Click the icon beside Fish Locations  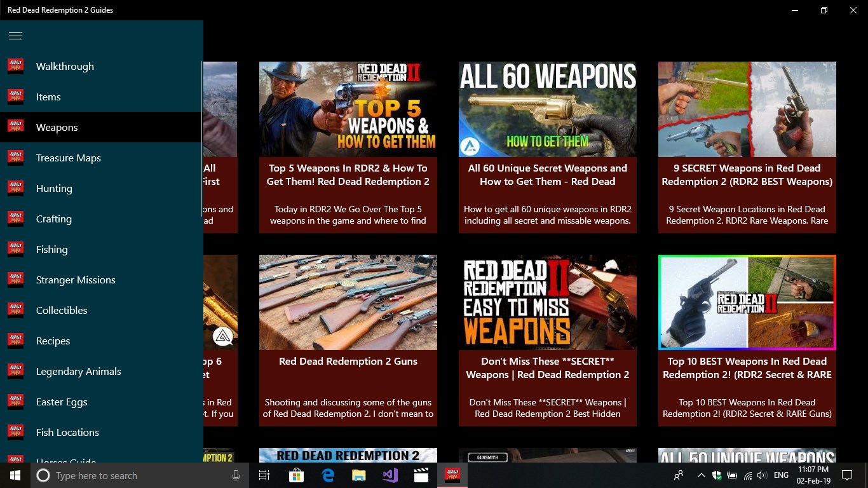click(x=15, y=432)
